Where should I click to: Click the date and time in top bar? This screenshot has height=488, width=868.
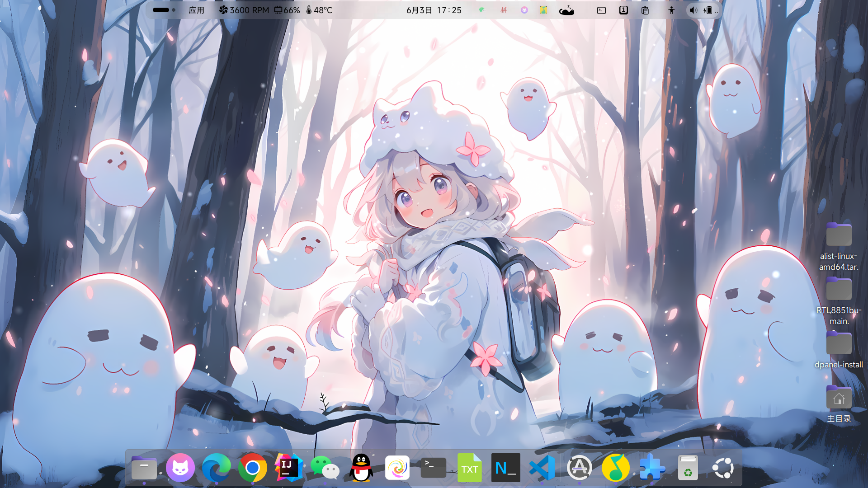point(434,10)
